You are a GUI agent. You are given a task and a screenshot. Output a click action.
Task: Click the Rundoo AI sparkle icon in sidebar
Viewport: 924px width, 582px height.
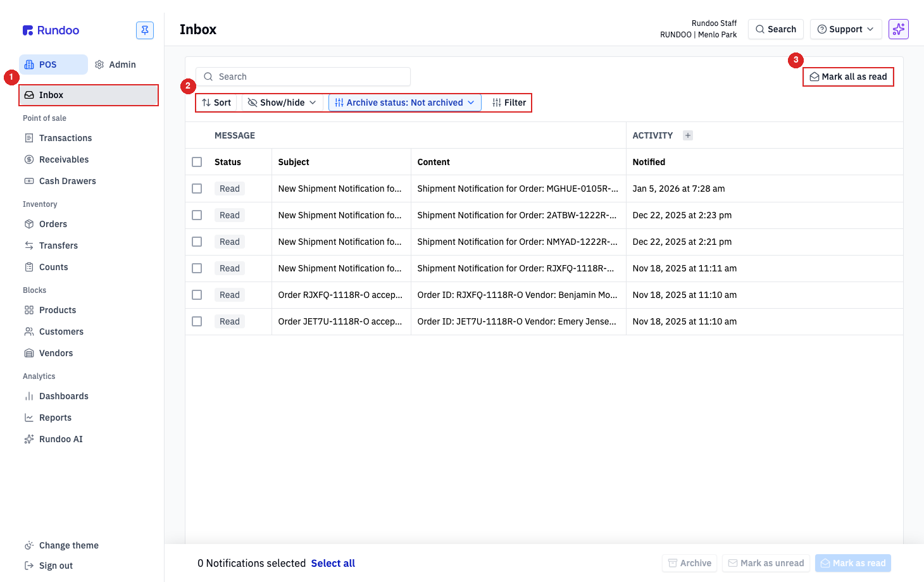click(x=29, y=439)
